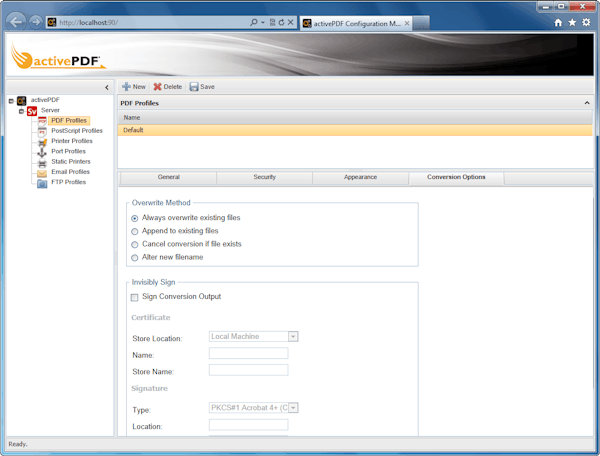Click the Delete button label
Viewport: 600px width, 456px height.
point(173,87)
